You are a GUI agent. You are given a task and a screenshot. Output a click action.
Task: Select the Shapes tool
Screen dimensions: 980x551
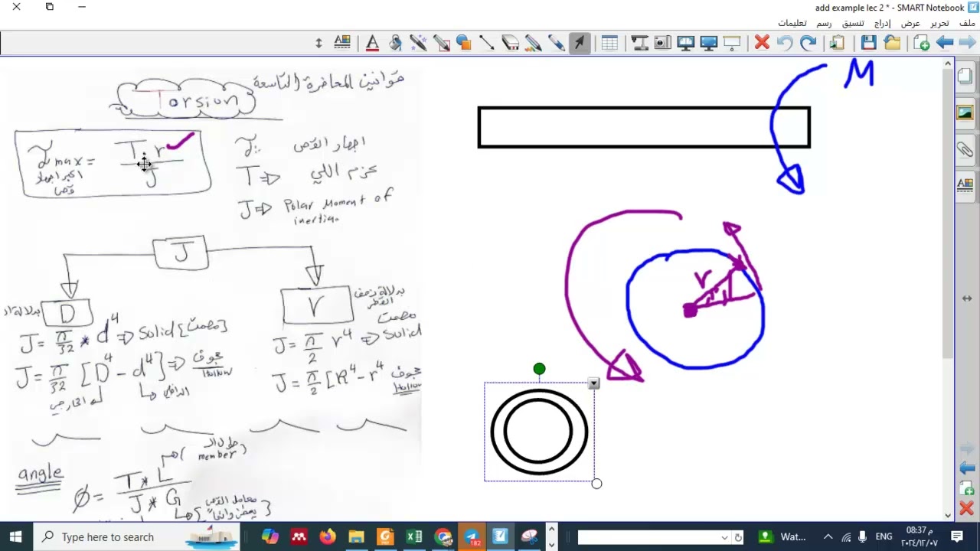(x=464, y=44)
